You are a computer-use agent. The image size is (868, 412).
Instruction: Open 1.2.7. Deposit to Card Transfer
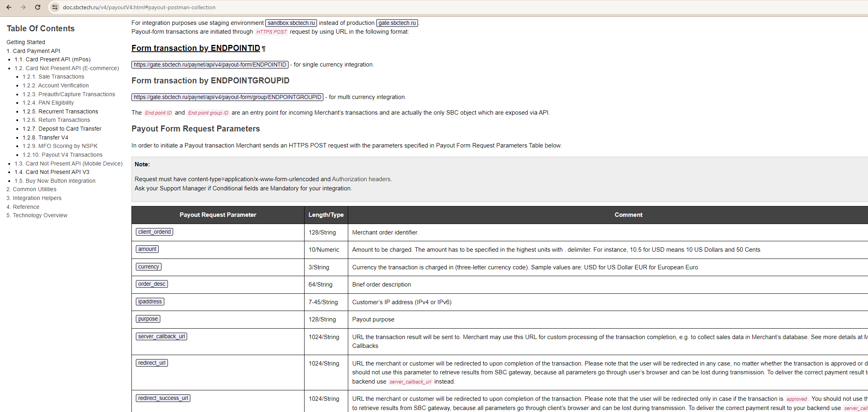pos(62,129)
